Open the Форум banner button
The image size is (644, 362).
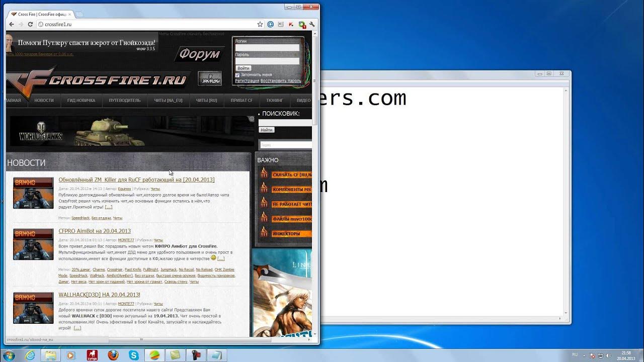[x=200, y=54]
